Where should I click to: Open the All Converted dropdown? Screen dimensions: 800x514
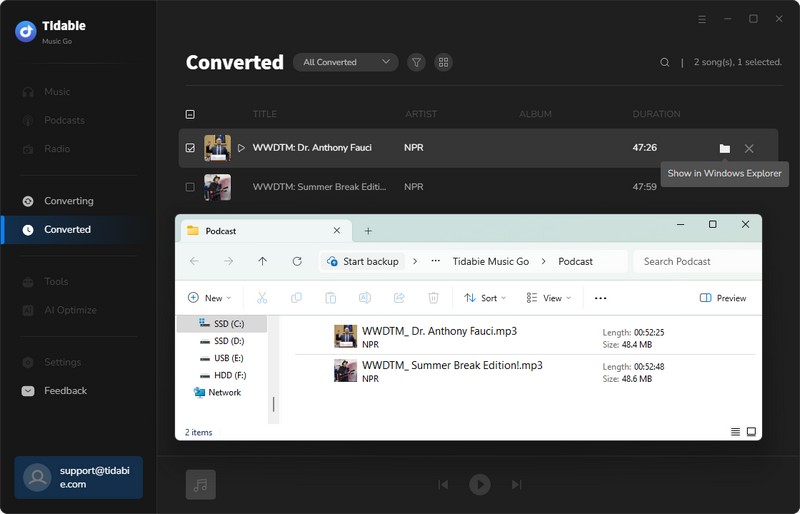coord(344,62)
